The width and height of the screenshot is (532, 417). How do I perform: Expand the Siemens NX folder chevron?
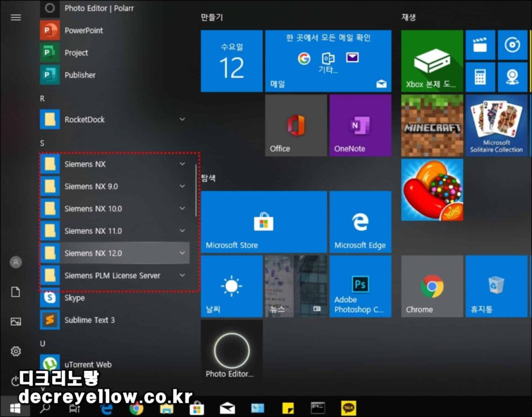tap(182, 164)
